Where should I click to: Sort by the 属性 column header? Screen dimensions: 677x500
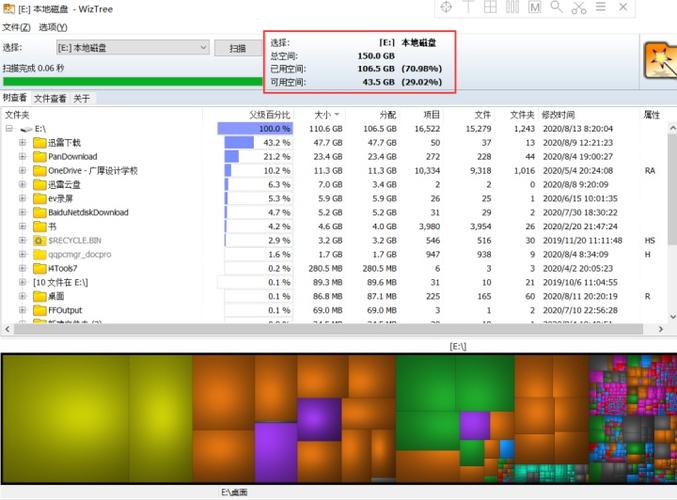point(652,114)
